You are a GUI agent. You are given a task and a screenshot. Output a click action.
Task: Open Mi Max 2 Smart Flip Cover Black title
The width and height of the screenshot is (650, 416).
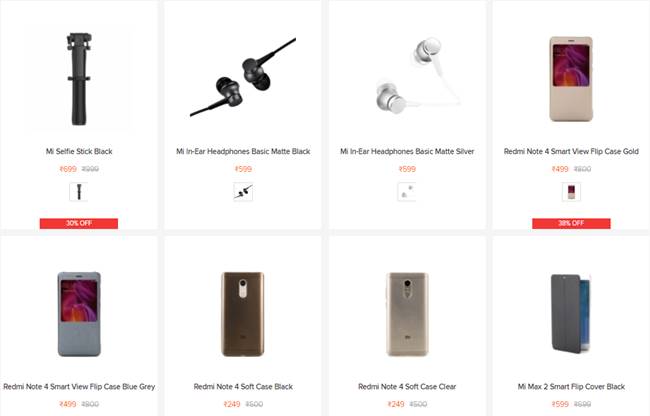click(x=571, y=387)
